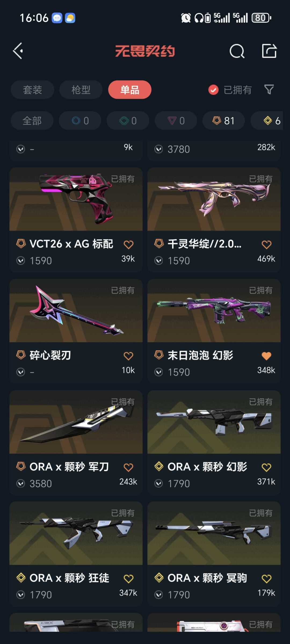Tap heart on ORA x 颗秒 幻影

(x=266, y=467)
